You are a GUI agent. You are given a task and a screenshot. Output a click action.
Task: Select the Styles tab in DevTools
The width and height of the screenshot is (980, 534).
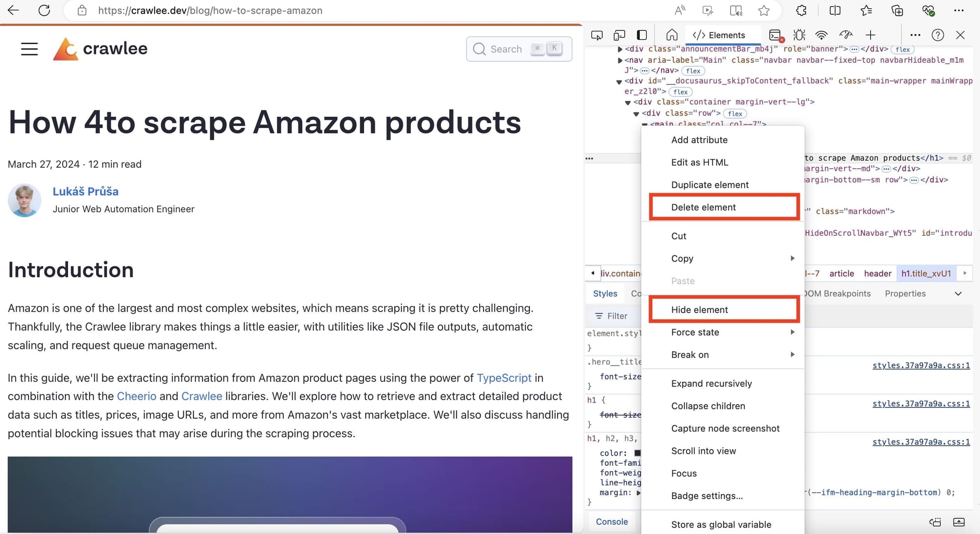(x=605, y=293)
